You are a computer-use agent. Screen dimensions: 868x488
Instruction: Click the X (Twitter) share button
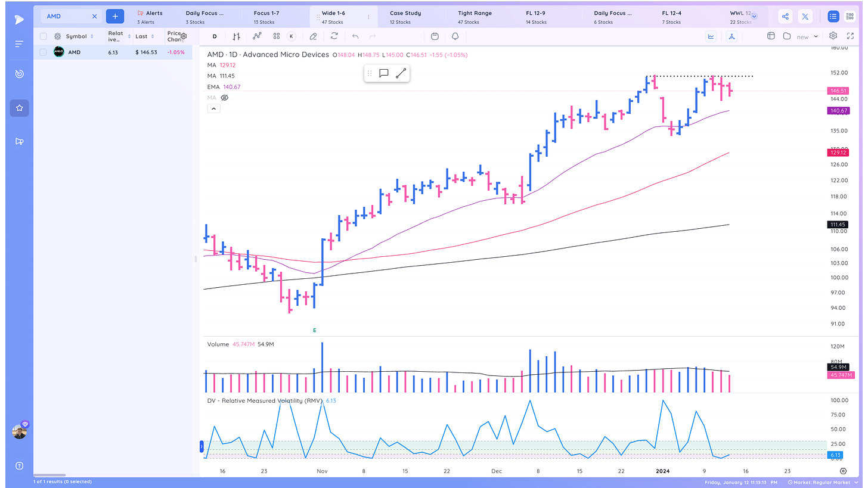pos(805,17)
